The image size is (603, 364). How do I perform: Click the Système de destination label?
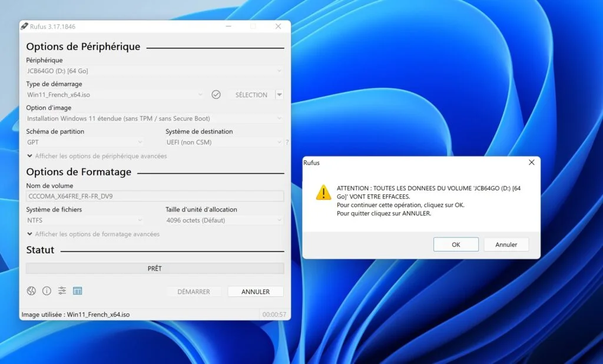click(x=199, y=131)
